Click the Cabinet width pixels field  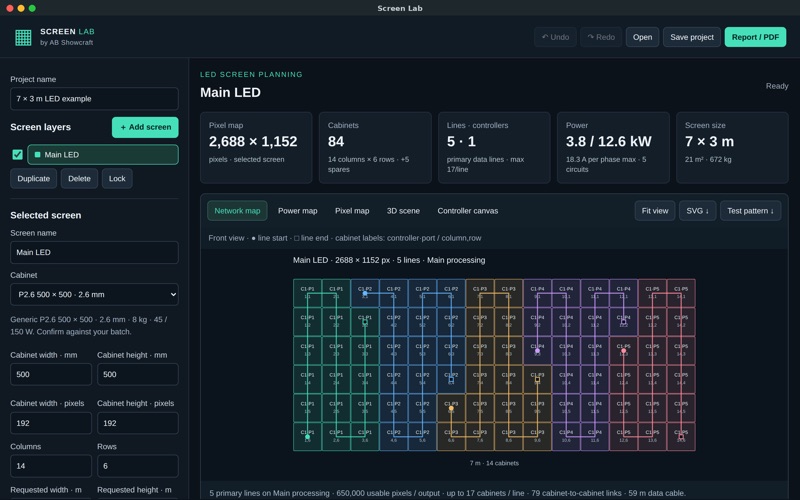point(51,423)
